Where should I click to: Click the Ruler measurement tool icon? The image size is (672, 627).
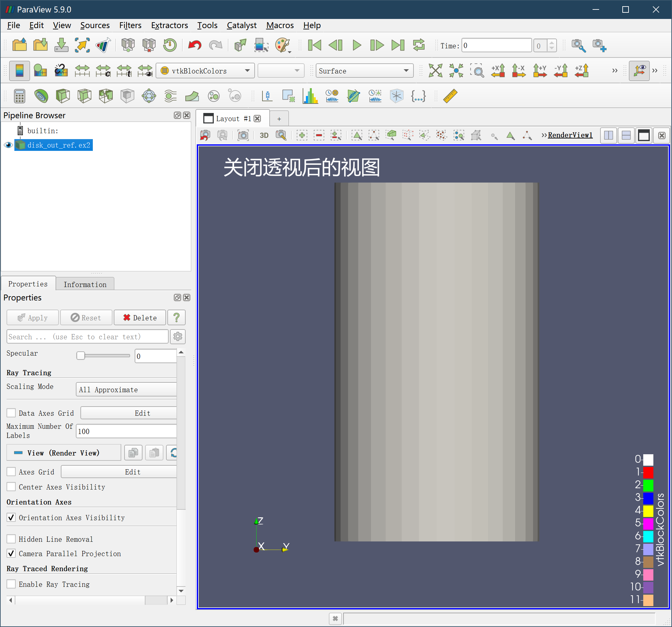tap(450, 96)
